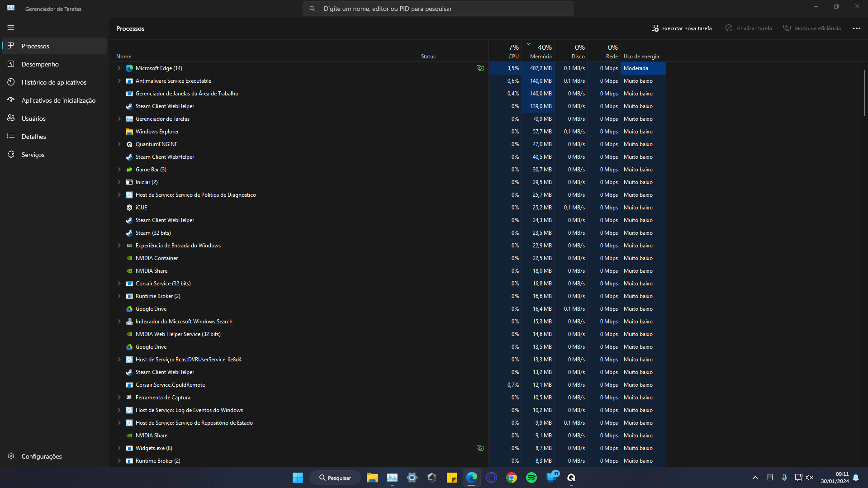Open Windows Start menu
The height and width of the screenshot is (488, 868).
pyautogui.click(x=298, y=478)
